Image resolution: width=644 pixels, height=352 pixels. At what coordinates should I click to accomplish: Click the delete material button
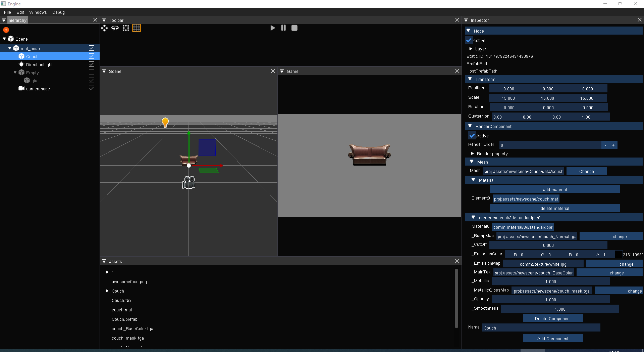[555, 208]
